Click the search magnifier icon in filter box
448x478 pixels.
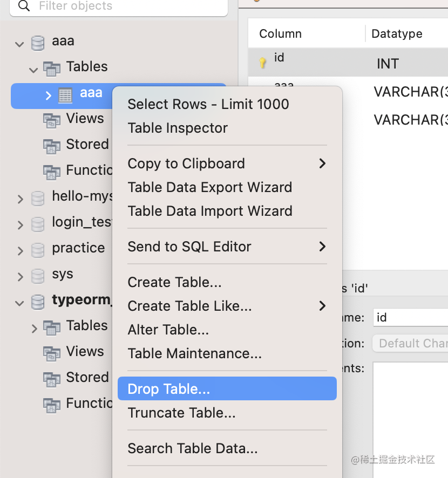pyautogui.click(x=24, y=6)
